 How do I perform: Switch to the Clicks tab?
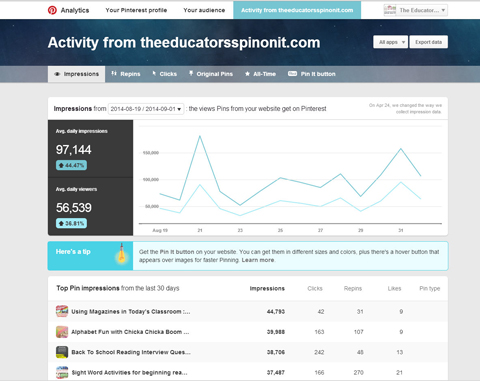pyautogui.click(x=164, y=74)
